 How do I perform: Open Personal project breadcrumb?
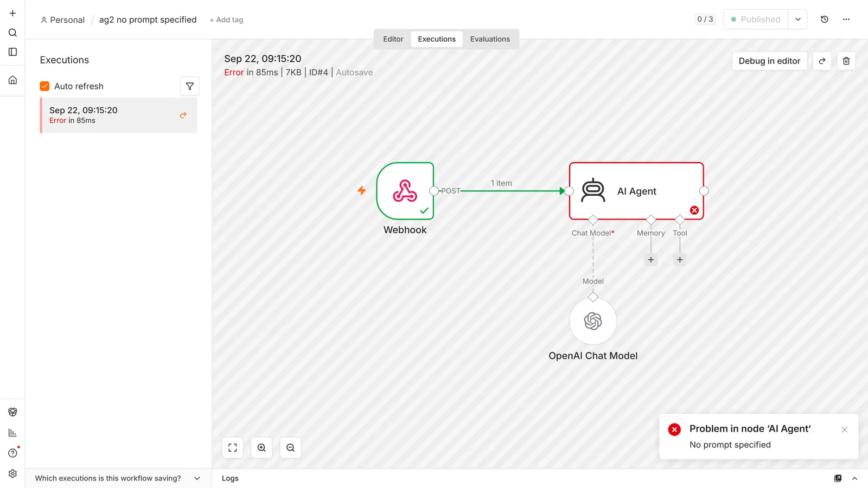pyautogui.click(x=63, y=20)
